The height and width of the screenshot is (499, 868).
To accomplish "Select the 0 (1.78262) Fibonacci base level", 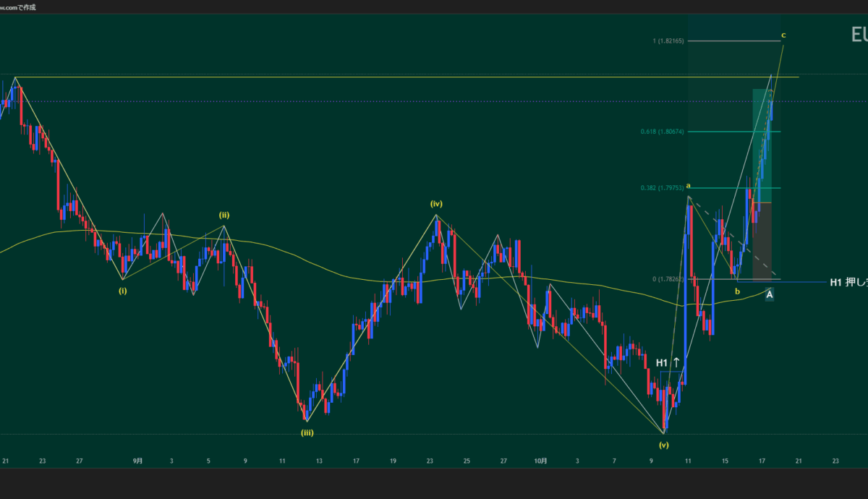I will tap(668, 279).
